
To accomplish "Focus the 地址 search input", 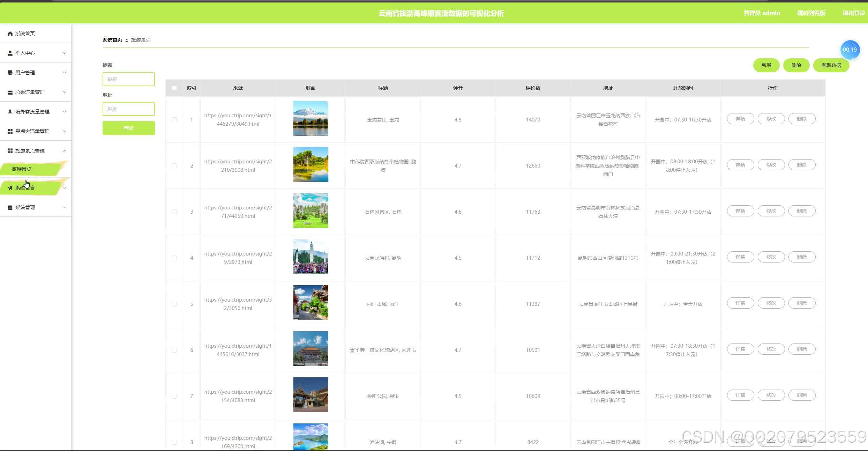I will 128,109.
